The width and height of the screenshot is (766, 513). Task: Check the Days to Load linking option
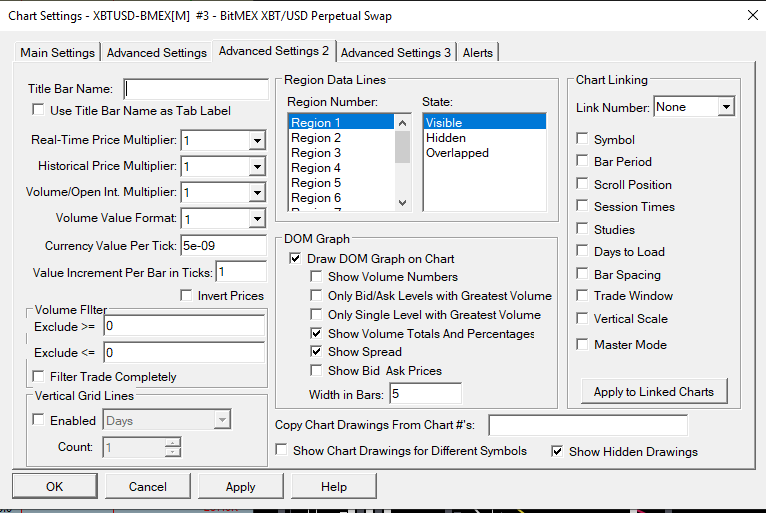pyautogui.click(x=582, y=251)
